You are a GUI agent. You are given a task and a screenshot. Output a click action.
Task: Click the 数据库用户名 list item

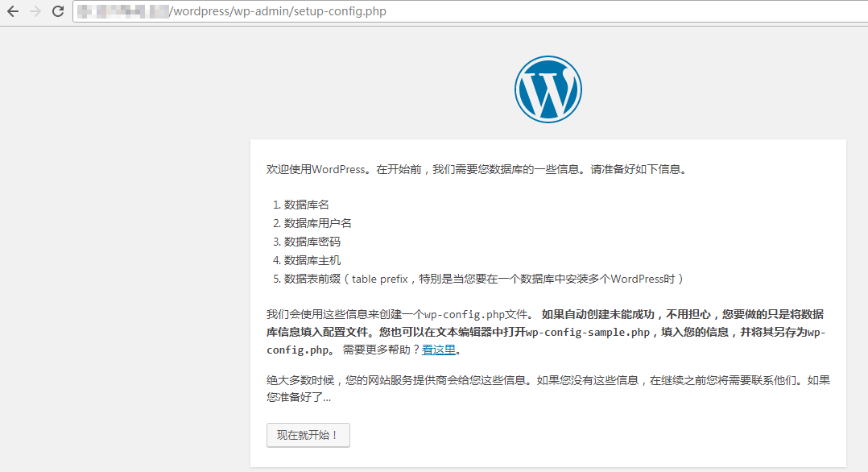point(317,223)
